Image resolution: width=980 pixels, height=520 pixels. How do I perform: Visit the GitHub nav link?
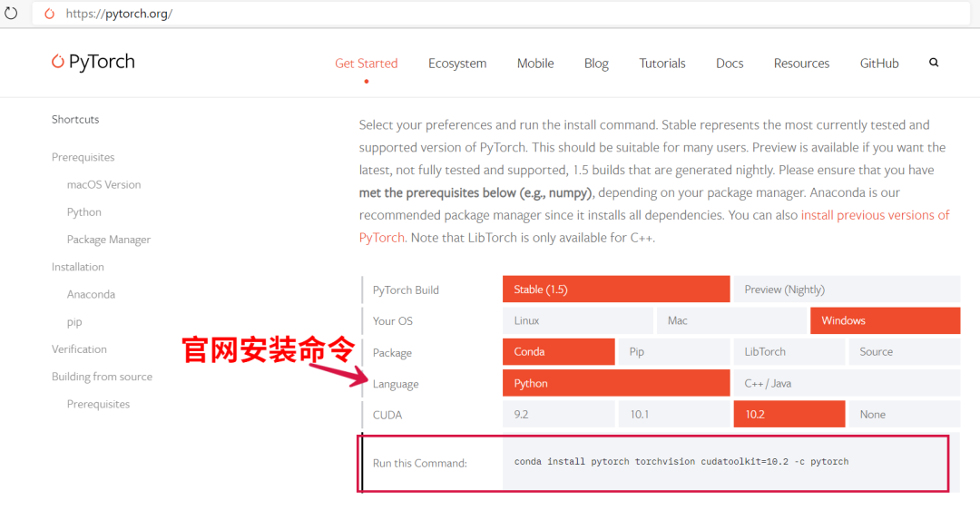tap(878, 64)
